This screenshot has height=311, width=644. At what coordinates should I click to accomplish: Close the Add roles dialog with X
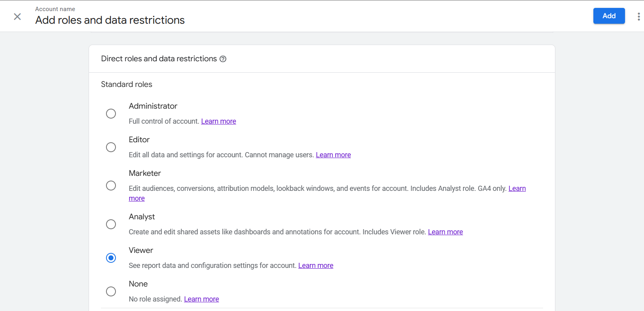17,17
